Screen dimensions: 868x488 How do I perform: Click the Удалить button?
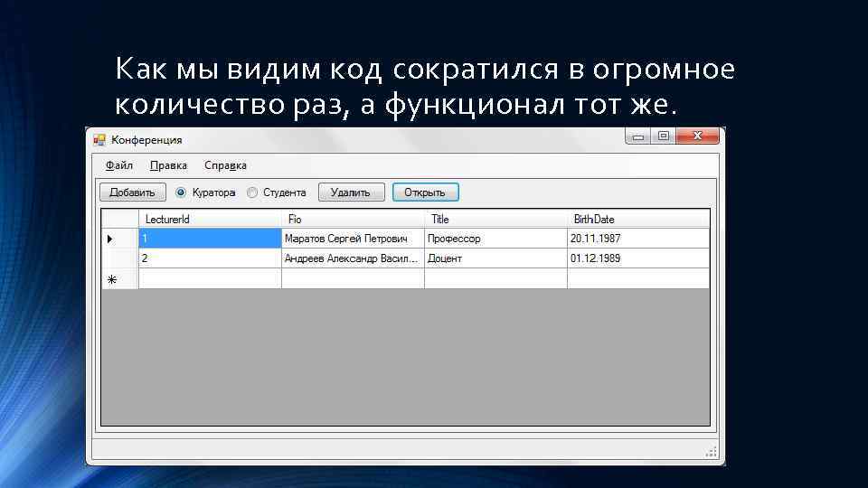click(351, 192)
